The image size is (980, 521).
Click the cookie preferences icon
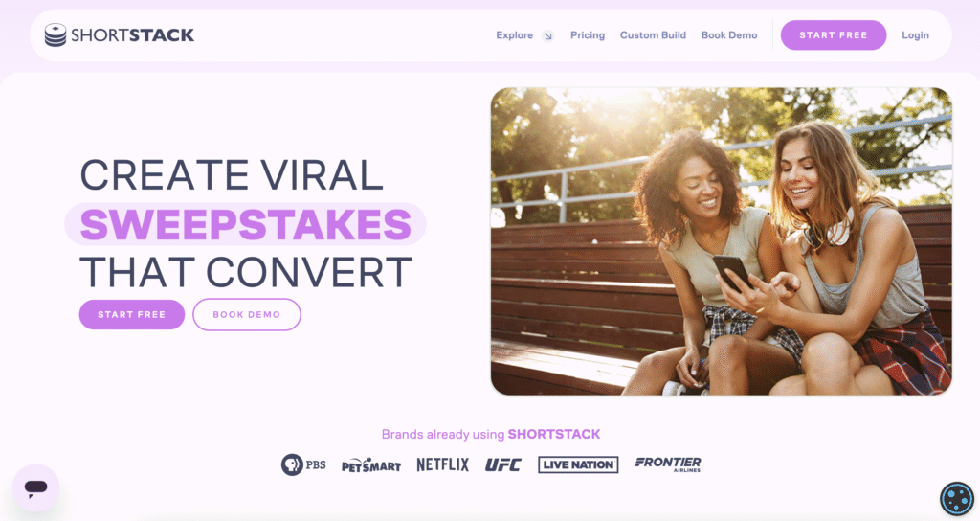pyautogui.click(x=957, y=498)
